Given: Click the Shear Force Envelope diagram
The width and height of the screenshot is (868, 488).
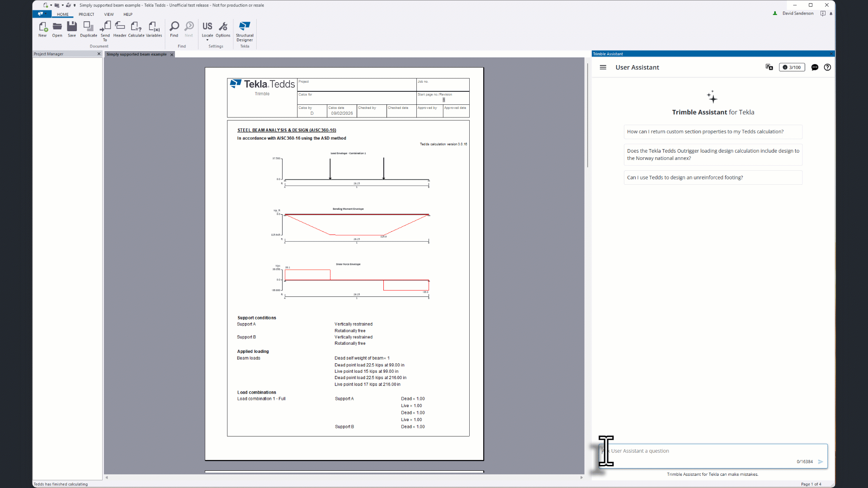Looking at the screenshot, I should 351,281.
